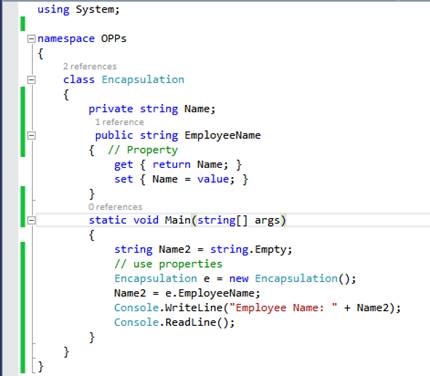Click the namespace name 'OPPs'

point(114,39)
